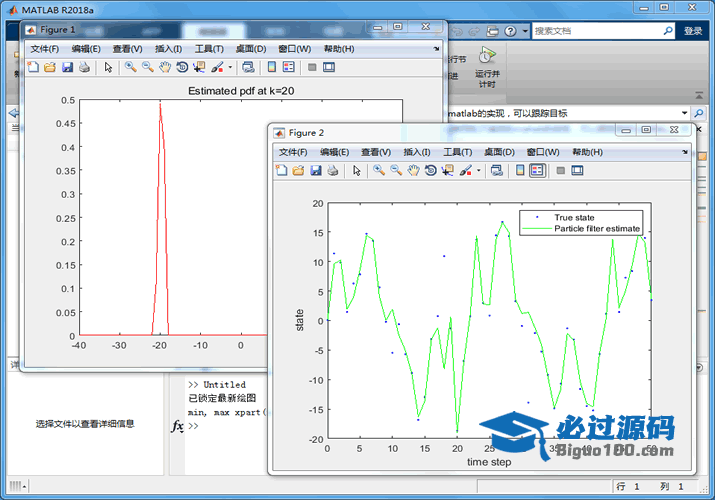Click the 登录 sign-in link
The height and width of the screenshot is (500, 715).
click(693, 31)
